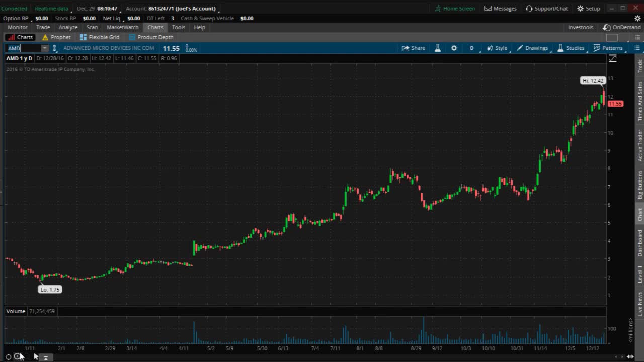This screenshot has width=644, height=362.
Task: Click the chart expand arrows icon bottom-right
Action: 630,357
